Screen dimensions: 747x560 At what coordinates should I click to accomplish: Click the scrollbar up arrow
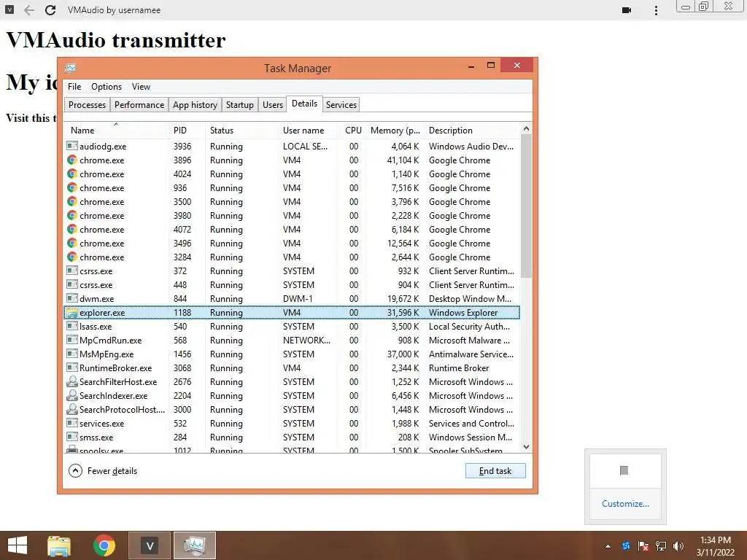click(526, 128)
